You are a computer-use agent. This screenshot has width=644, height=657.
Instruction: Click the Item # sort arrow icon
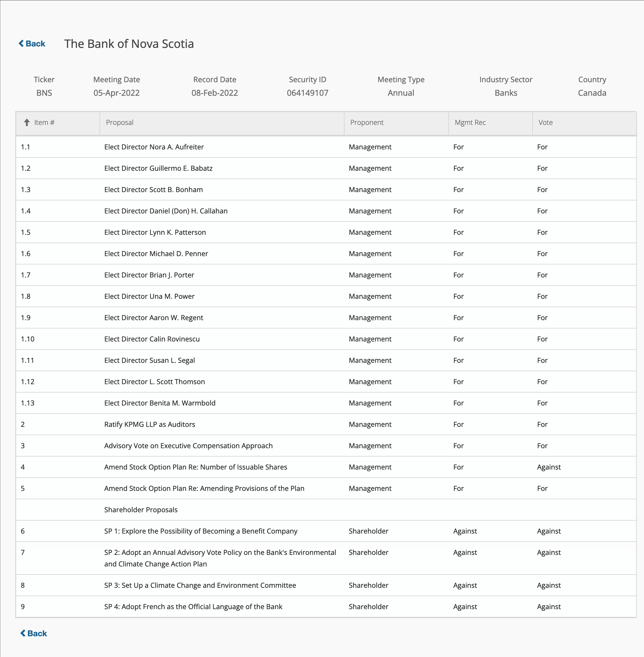click(x=27, y=122)
